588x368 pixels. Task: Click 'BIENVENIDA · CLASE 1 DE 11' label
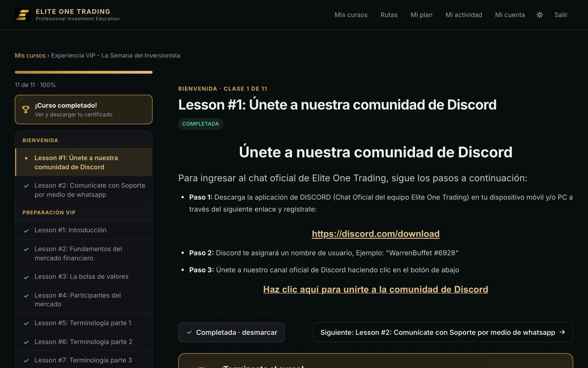pyautogui.click(x=223, y=89)
